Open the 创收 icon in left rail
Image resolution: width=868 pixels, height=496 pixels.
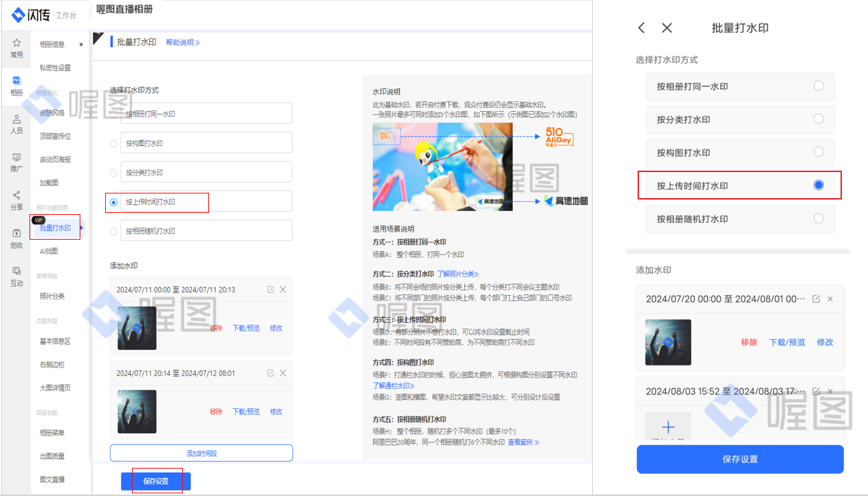[x=17, y=234]
